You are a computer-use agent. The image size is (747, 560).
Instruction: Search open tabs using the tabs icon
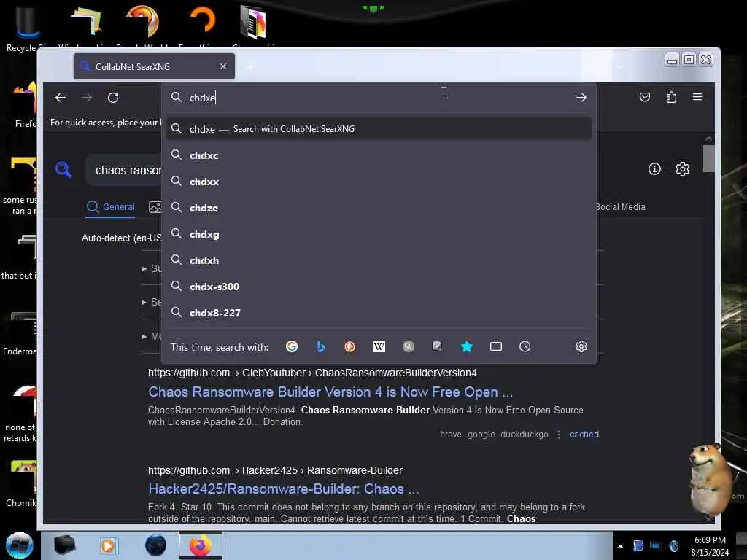tap(496, 346)
